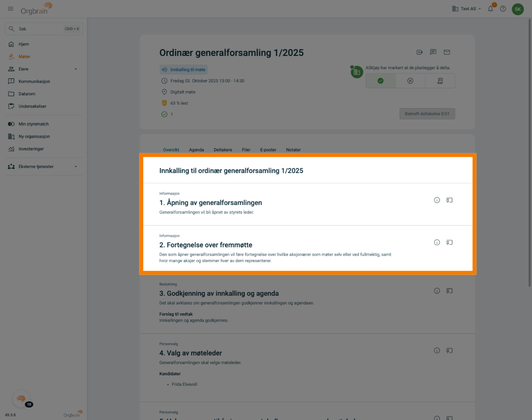The height and width of the screenshot is (420, 532).
Task: Expand the Eksterne tjenester submenu
Action: click(76, 167)
